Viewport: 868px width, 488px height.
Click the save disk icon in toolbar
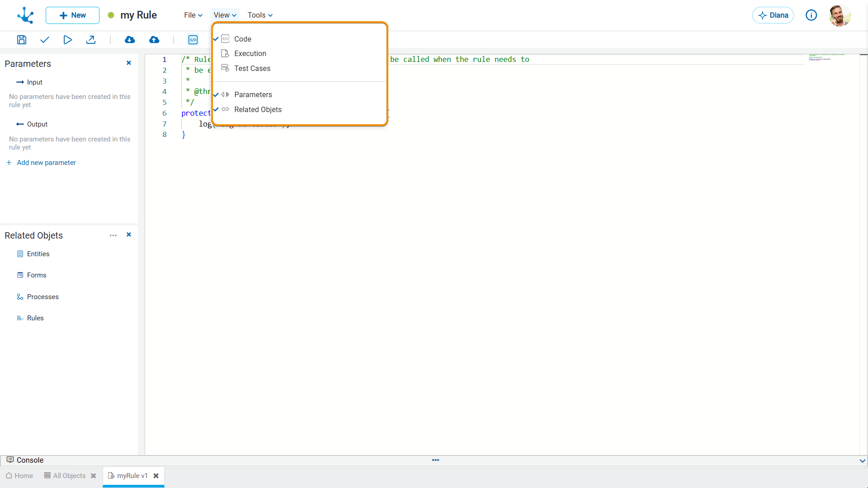(21, 40)
